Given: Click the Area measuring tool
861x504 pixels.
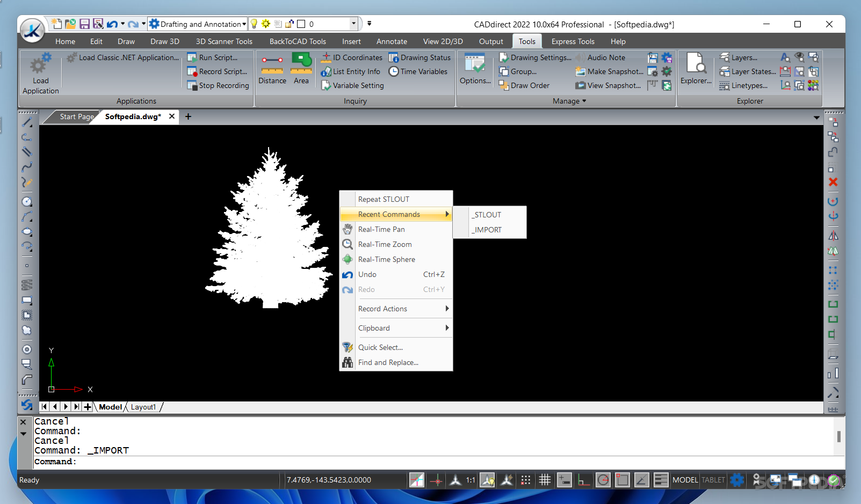Looking at the screenshot, I should (x=301, y=69).
